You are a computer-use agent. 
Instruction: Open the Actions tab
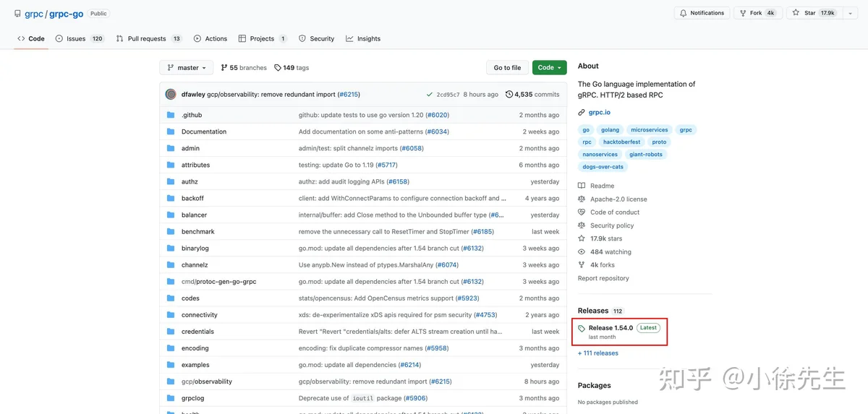(x=210, y=38)
